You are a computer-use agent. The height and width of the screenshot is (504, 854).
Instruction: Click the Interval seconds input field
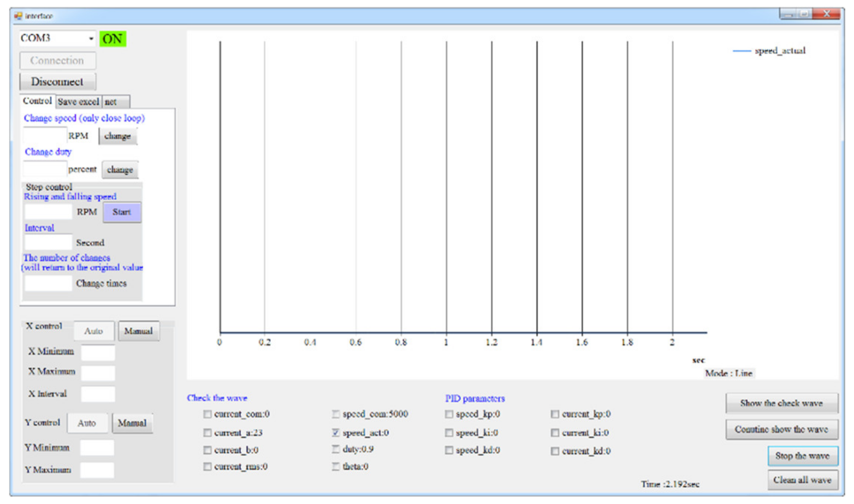(x=48, y=243)
